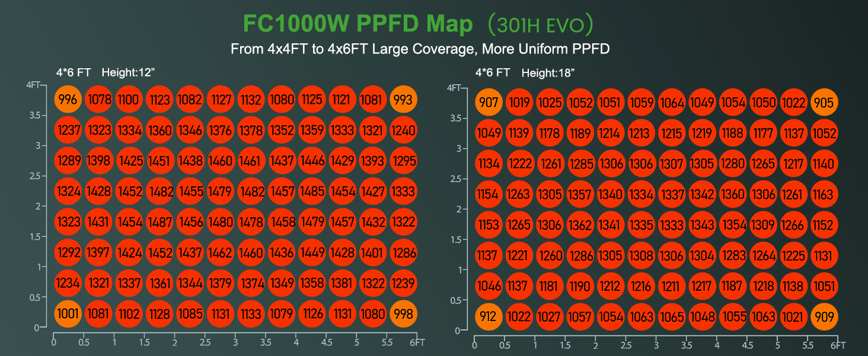Click the 1480 PPFD value
The image size is (868, 356).
(221, 223)
